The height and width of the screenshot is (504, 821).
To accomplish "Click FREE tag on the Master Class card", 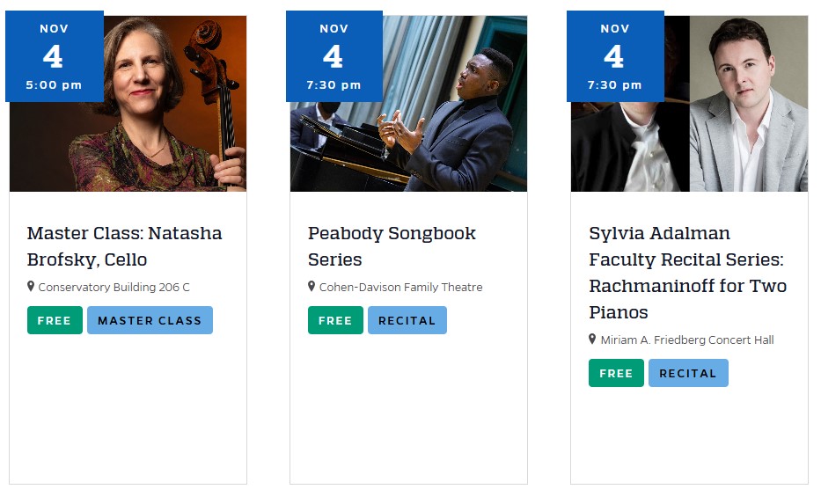I will coord(55,320).
